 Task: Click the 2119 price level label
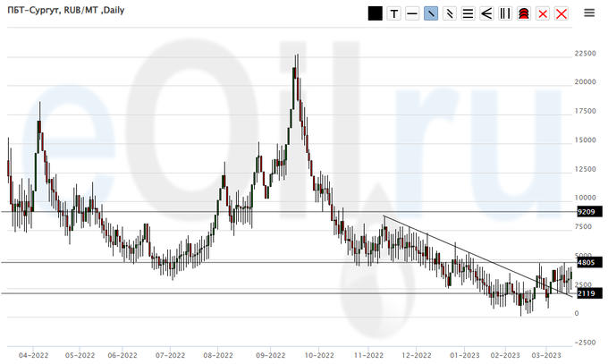[587, 293]
